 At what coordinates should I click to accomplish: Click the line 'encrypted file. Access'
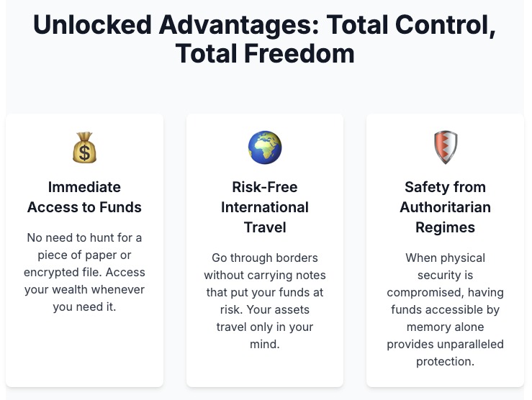(x=84, y=272)
